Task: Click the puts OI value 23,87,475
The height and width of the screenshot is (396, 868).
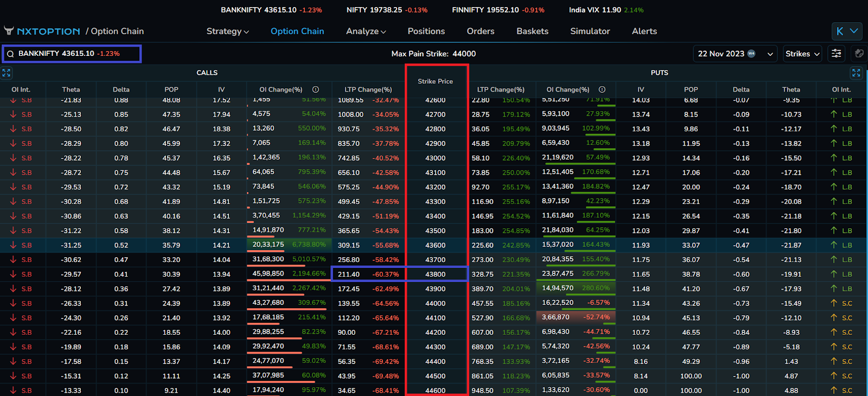Action: coord(558,273)
